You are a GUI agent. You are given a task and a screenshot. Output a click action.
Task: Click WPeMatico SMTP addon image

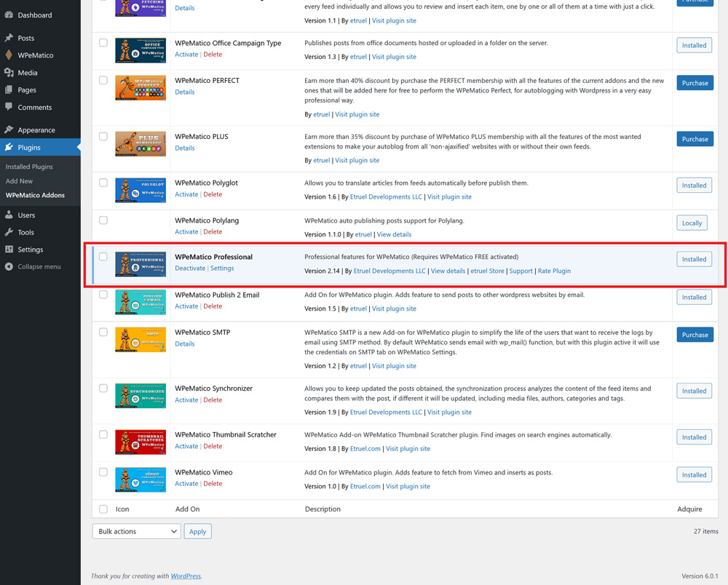coord(141,340)
